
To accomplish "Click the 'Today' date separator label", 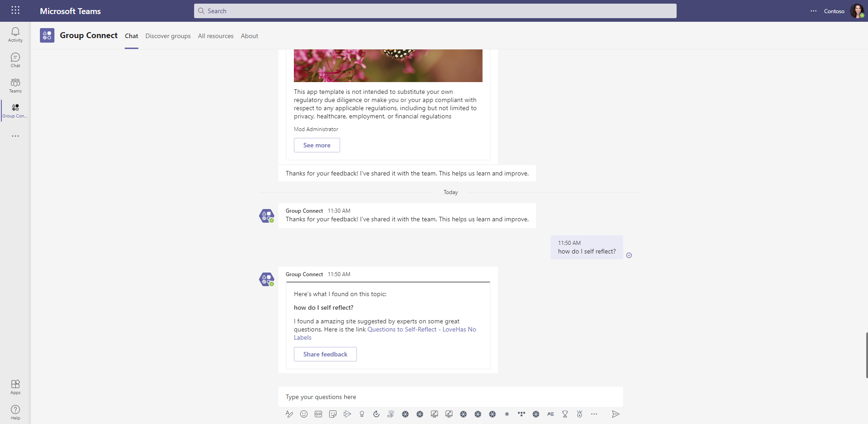I will pos(451,192).
